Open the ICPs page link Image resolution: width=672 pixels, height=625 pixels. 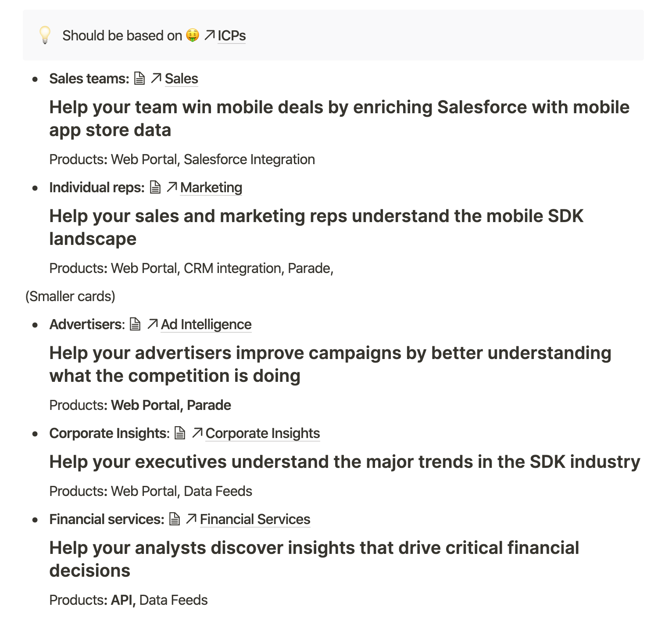[x=232, y=36]
